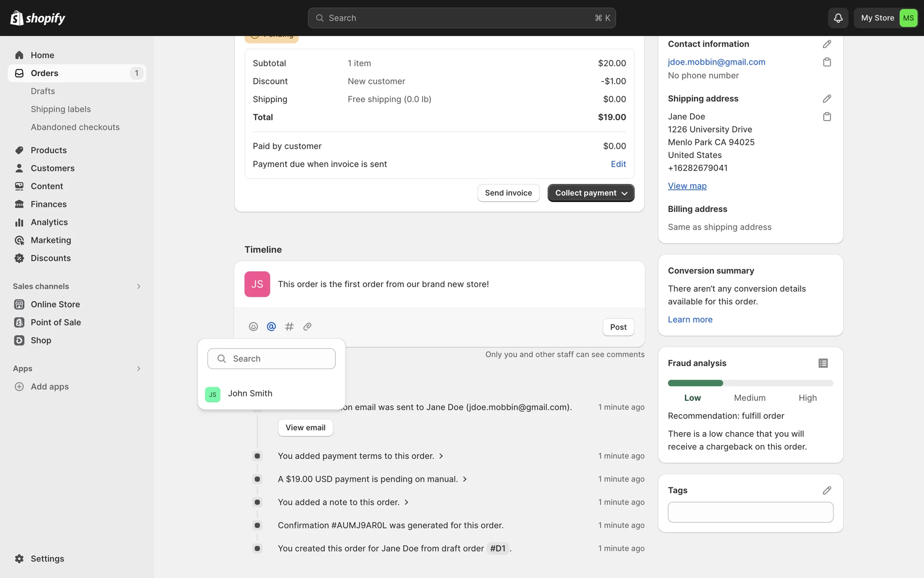
Task: Go to Discounts in sidebar
Action: tap(51, 258)
